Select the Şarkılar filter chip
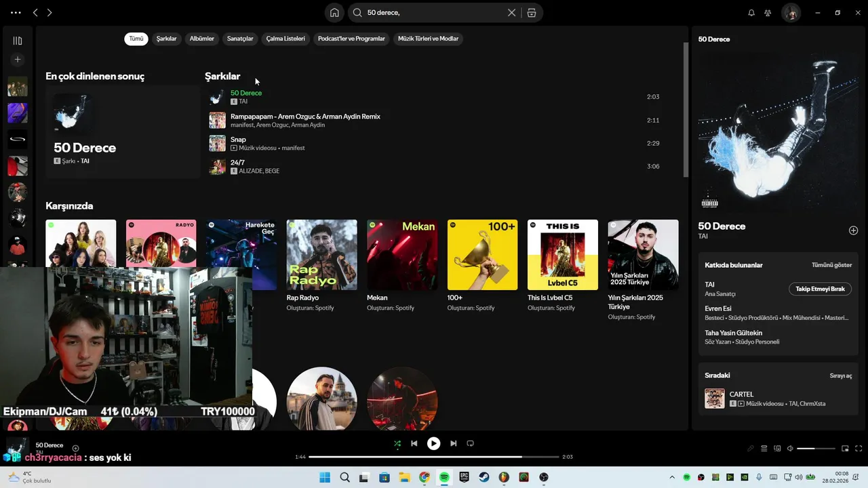Image resolution: width=868 pixels, height=488 pixels. click(166, 39)
